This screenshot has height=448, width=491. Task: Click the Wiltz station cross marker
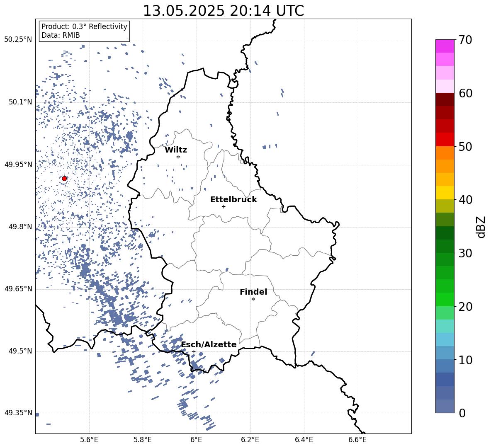pyautogui.click(x=178, y=157)
